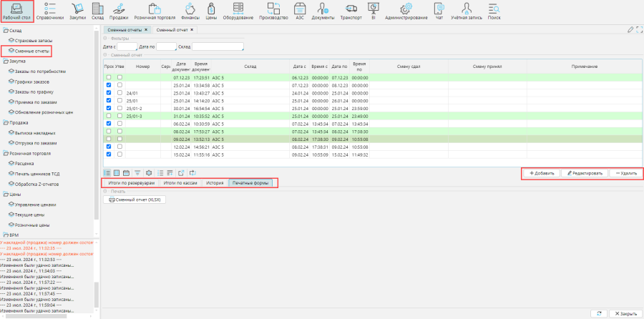The width and height of the screenshot is (644, 319).
Task: Switch to Итоги по кассам tab
Action: point(180,184)
